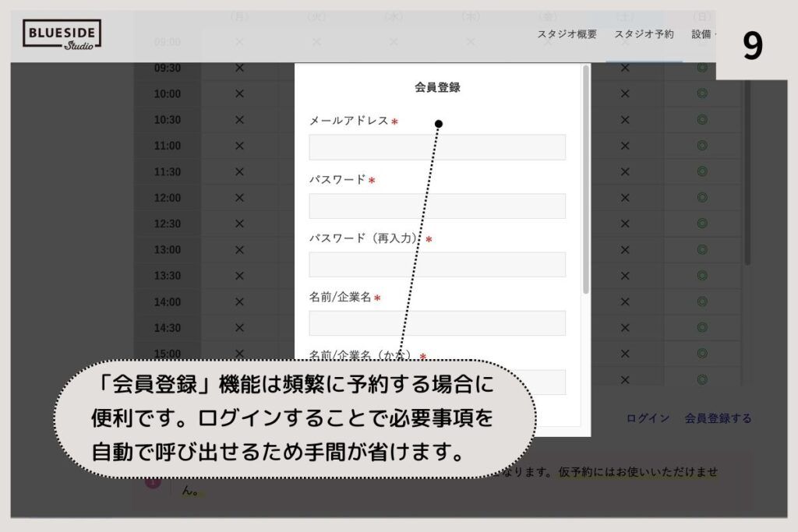Click the 13:00 time label
This screenshot has width=798, height=532.
(168, 250)
